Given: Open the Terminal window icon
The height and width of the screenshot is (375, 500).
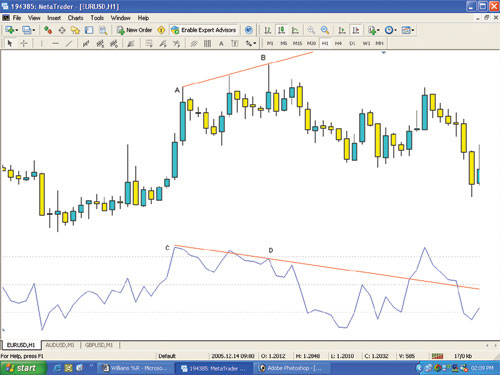Looking at the screenshot, I should click(x=89, y=30).
